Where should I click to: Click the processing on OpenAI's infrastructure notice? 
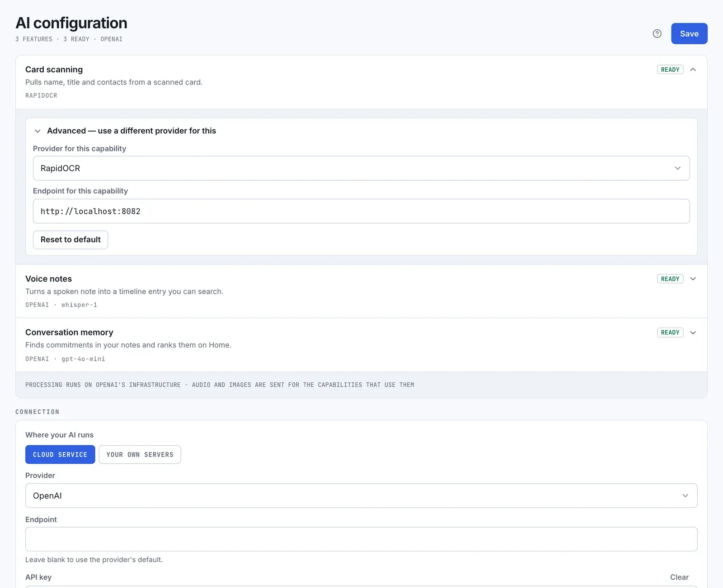coord(220,385)
